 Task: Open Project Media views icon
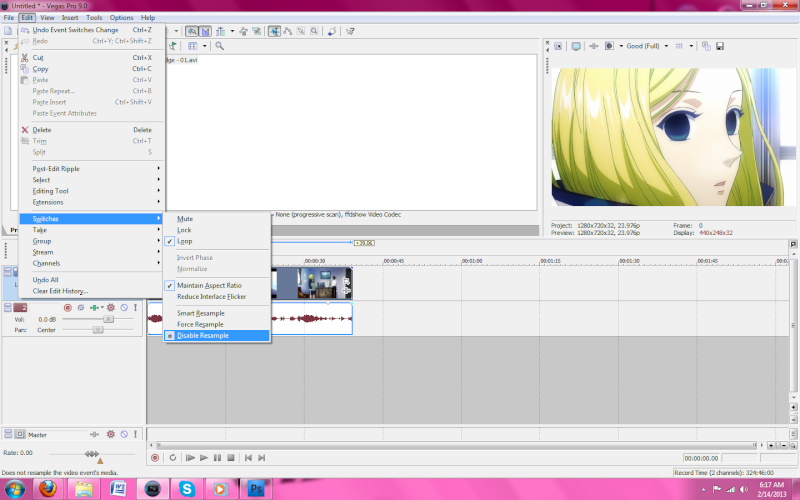192,46
